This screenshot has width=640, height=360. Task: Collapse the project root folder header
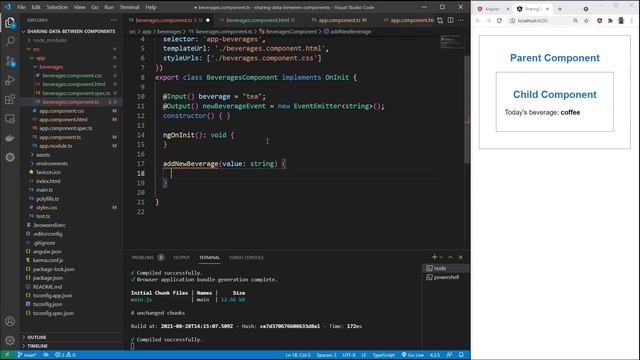click(x=71, y=31)
